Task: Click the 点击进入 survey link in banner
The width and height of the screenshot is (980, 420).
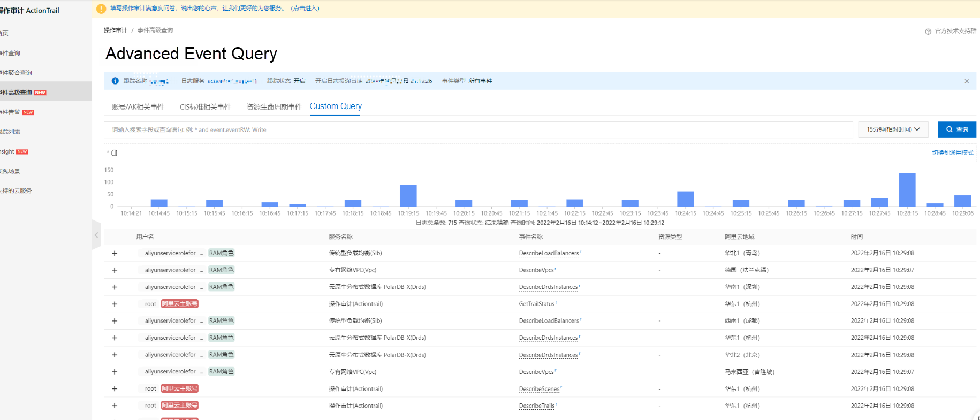Action: click(305, 8)
